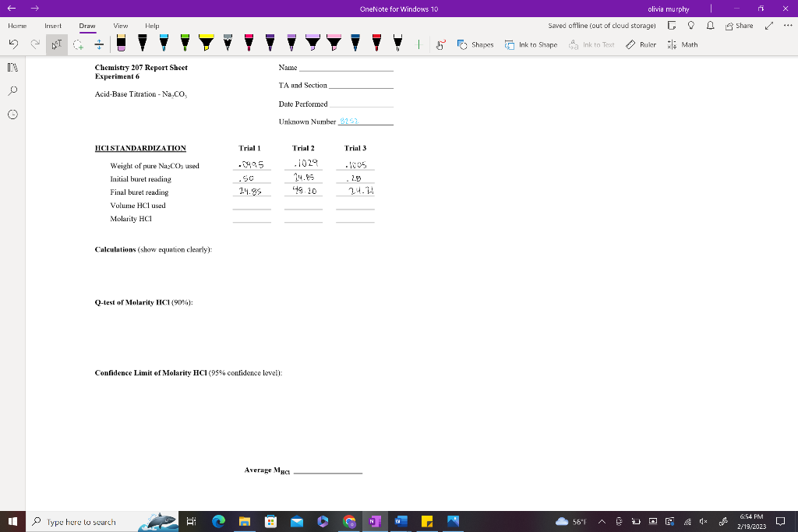Click the lightbulb Tell Me icon
The height and width of the screenshot is (532, 798).
691,26
